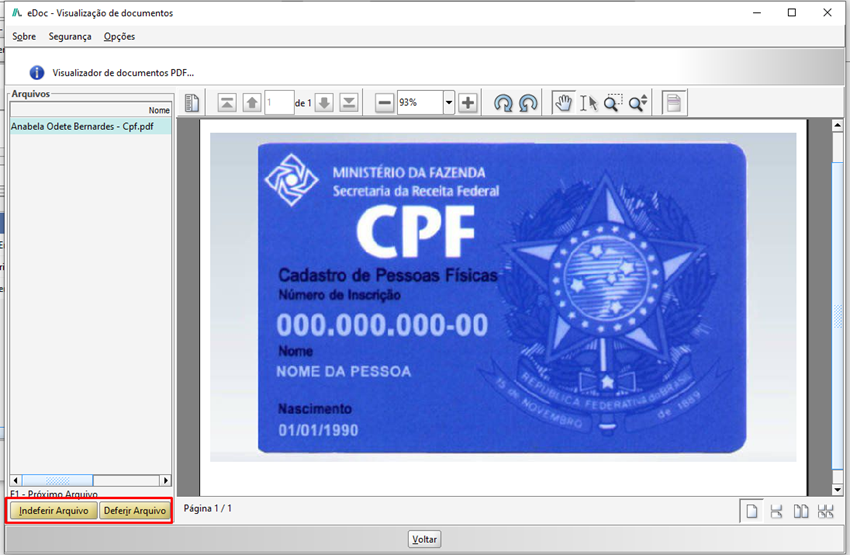Click document scrollbar down arrow
The height and width of the screenshot is (555, 850).
click(838, 489)
